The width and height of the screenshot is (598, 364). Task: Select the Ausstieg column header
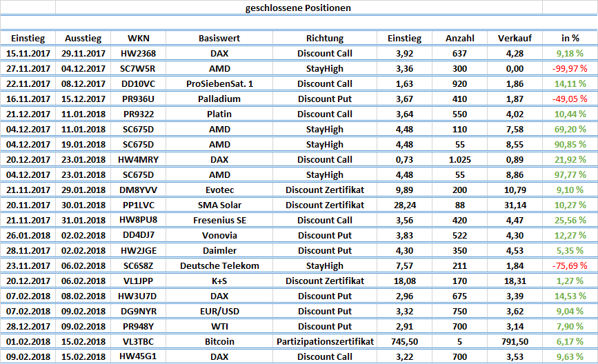tap(83, 38)
